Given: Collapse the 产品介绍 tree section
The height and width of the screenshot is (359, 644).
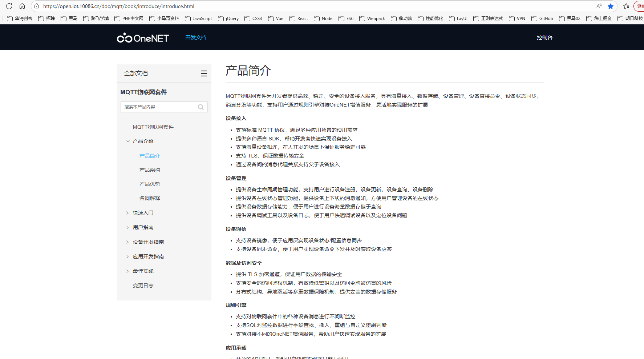Looking at the screenshot, I should [x=127, y=141].
